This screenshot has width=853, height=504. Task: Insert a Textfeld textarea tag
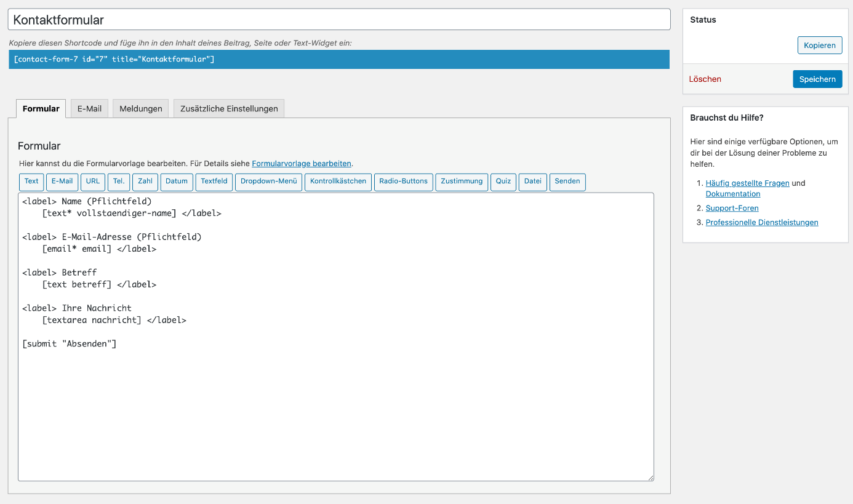tap(214, 182)
